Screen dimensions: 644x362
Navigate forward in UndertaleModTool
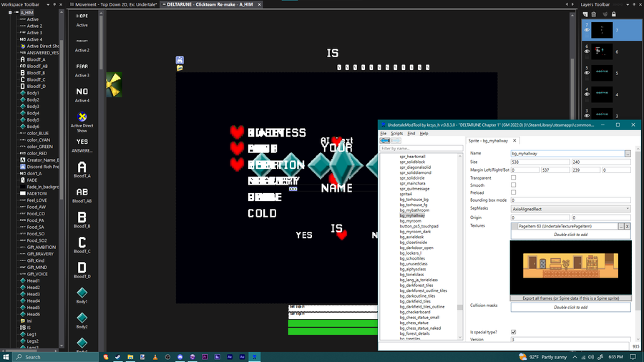pyautogui.click(x=396, y=141)
